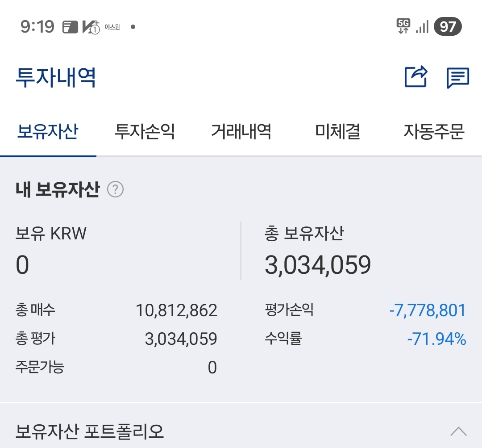Tap the 평가손익 value -7,778,801
The width and height of the screenshot is (482, 448).
[x=428, y=310]
